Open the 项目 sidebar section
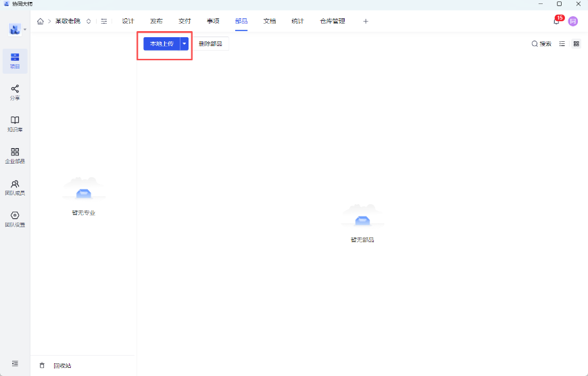Screen dimensions: 588x376 15,61
